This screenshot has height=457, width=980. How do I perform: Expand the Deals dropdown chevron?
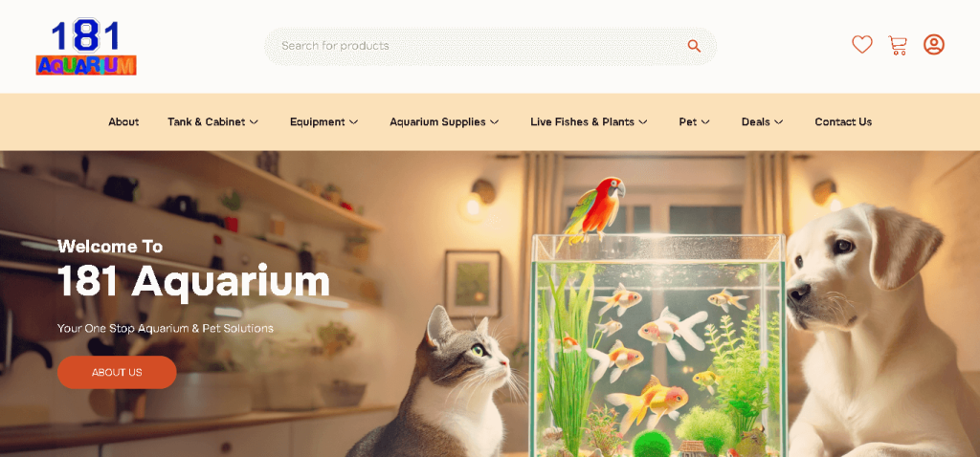coord(779,122)
